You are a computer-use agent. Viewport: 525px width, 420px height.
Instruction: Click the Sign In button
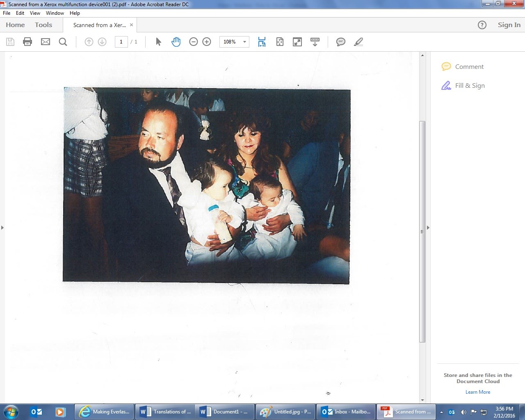[x=509, y=25]
